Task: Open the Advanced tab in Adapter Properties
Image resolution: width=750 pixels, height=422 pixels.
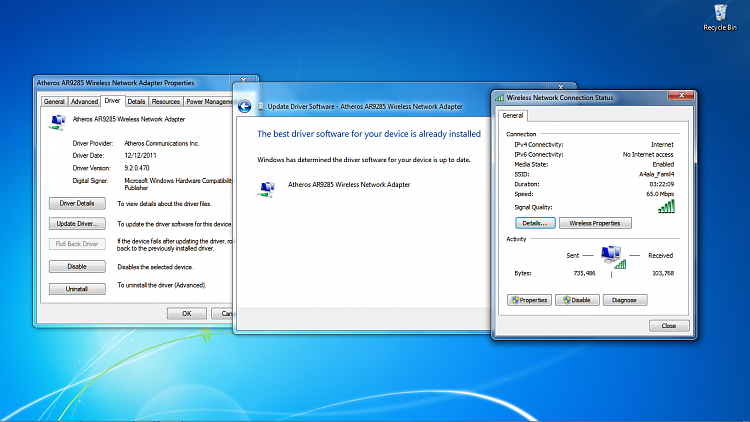Action: [x=84, y=101]
